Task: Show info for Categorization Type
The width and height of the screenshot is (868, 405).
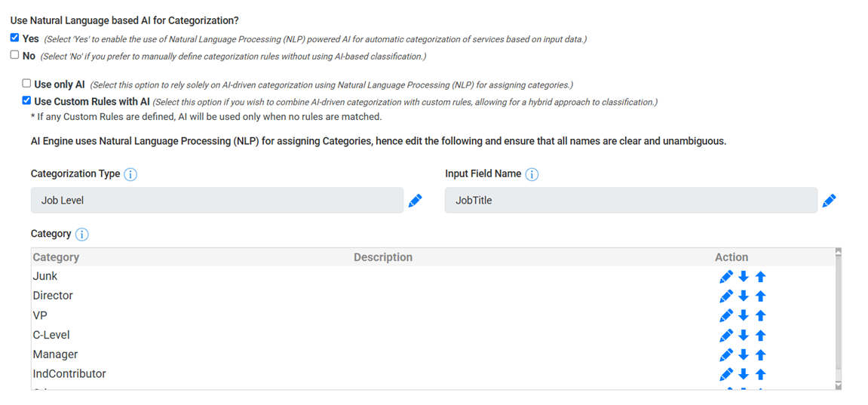Action: tap(130, 174)
